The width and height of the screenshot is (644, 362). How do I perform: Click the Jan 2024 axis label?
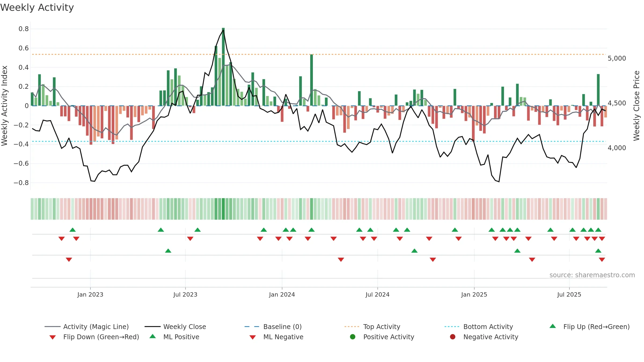coord(282,294)
